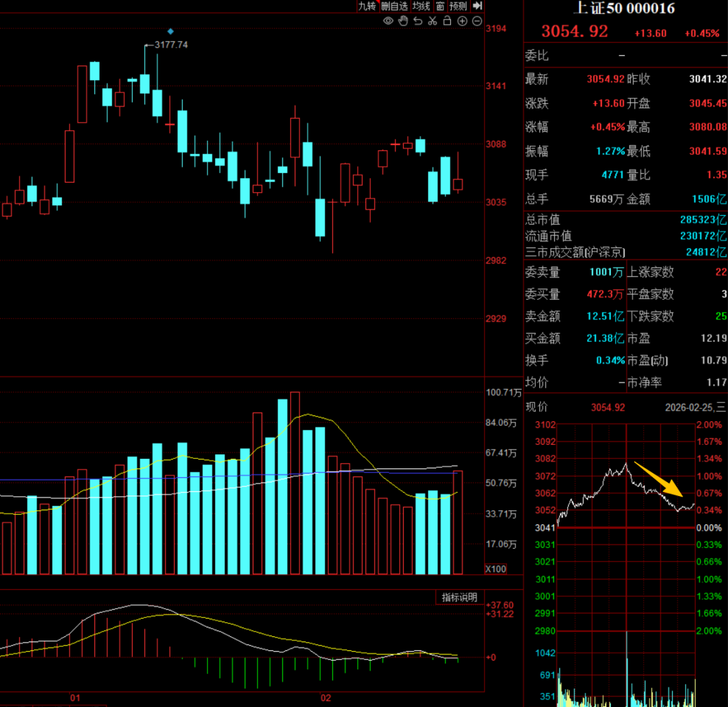Click the 量比 value 1.35

(x=717, y=175)
